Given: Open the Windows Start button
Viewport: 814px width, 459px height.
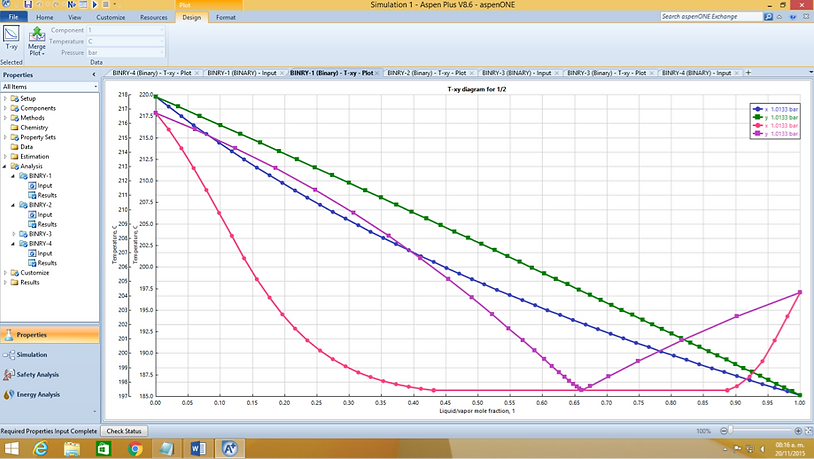Looking at the screenshot, I should 11,448.
